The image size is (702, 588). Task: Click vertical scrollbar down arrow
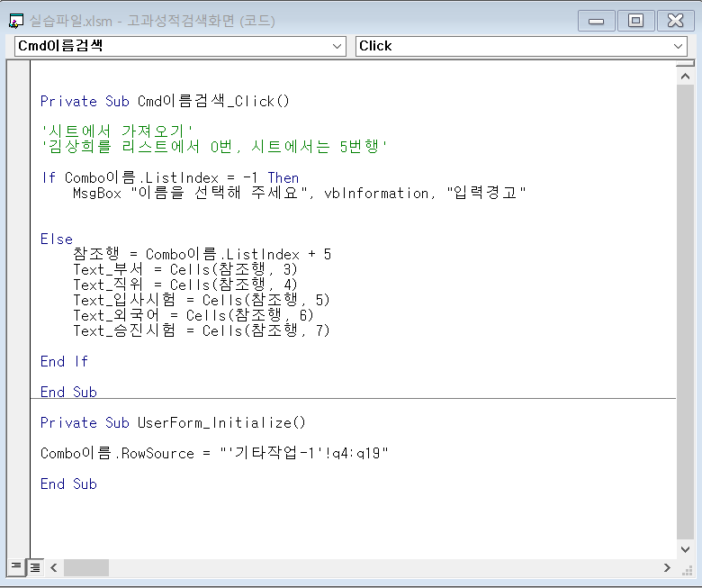(685, 549)
